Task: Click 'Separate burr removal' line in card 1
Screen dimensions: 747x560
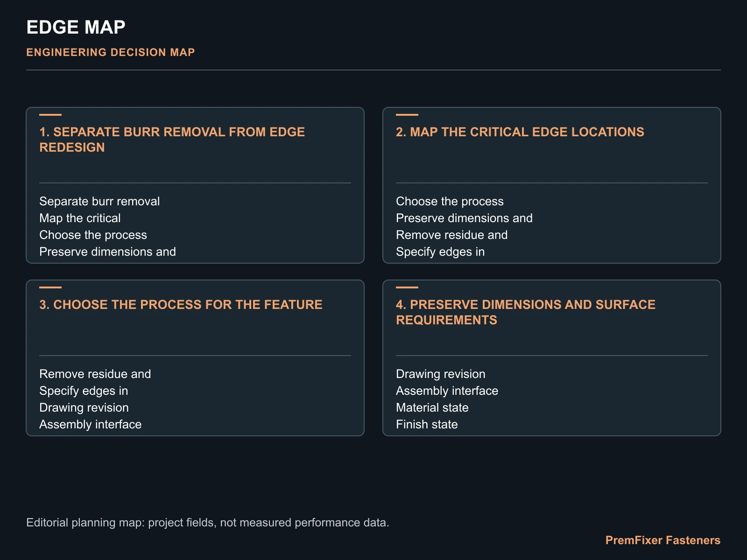Action: 99,201
